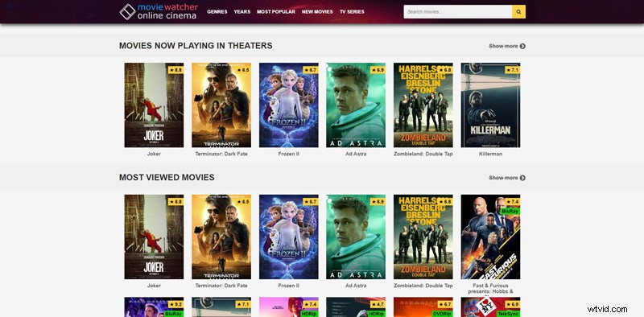644x317 pixels.
Task: Open Zombieland: Double Tap poster in Most Viewed
Action: coord(423,237)
